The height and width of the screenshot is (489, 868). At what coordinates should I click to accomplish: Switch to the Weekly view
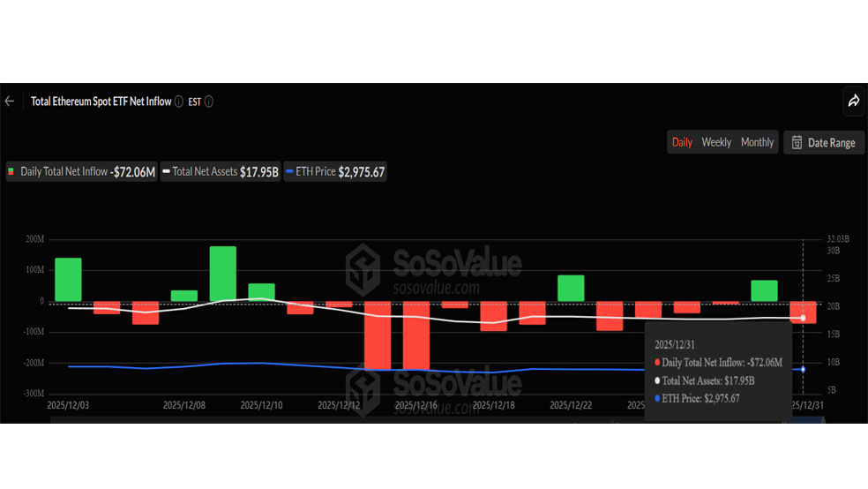[x=716, y=142]
